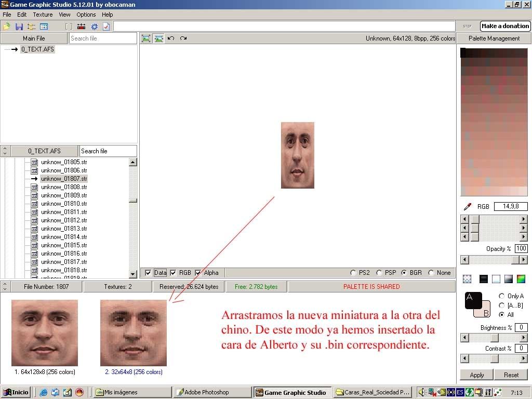Click the Apply button
The image size is (532, 399).
click(477, 375)
